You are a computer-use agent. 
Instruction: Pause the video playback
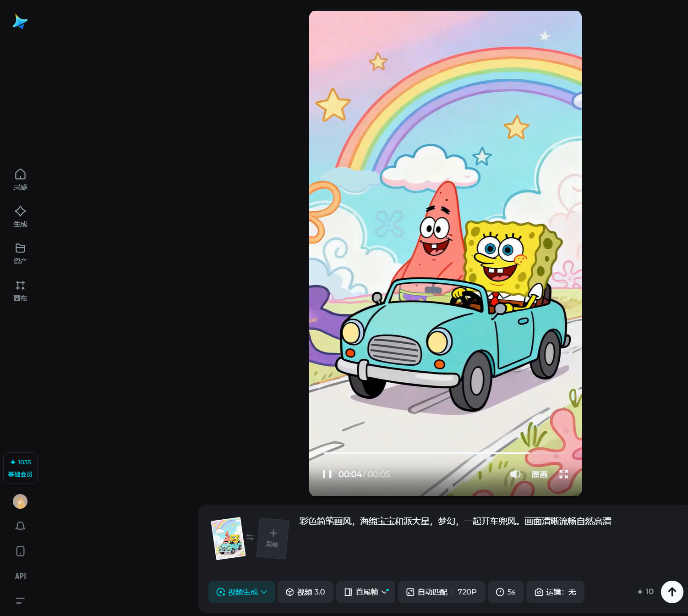coord(327,474)
